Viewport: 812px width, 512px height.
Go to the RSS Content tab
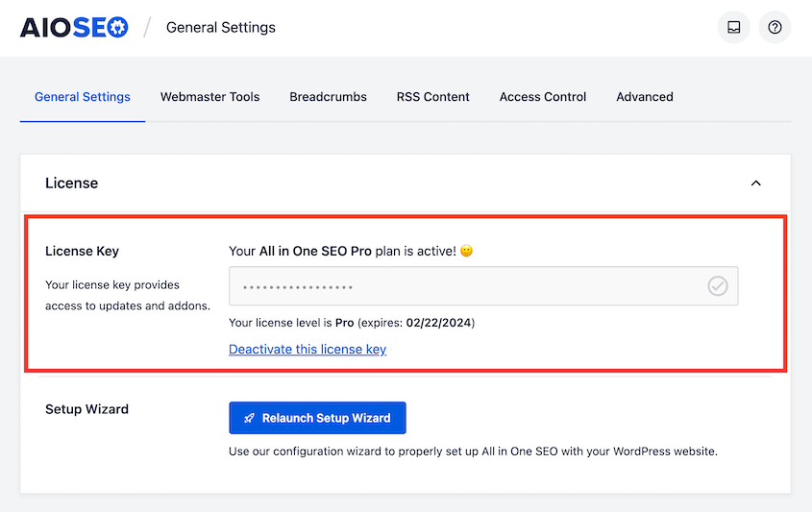coord(433,97)
